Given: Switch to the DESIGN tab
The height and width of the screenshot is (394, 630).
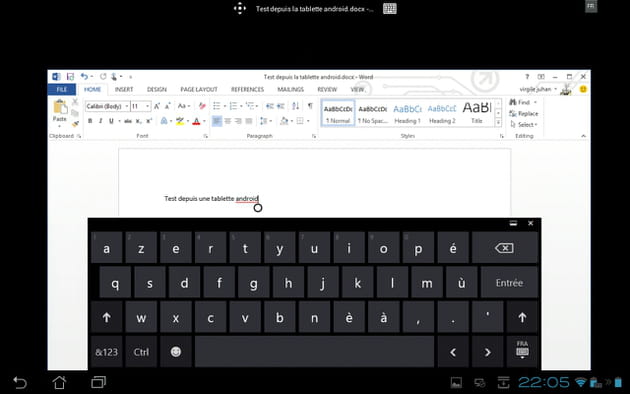Looking at the screenshot, I should (157, 89).
